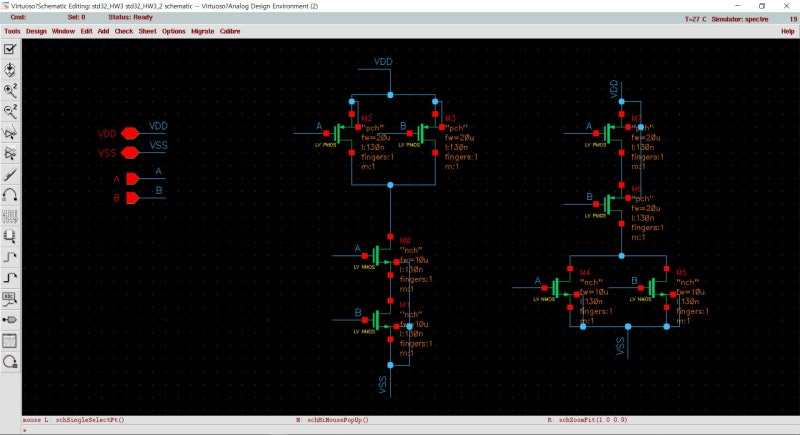
Task: Choose the Wire Name label tool
Action: 10,299
